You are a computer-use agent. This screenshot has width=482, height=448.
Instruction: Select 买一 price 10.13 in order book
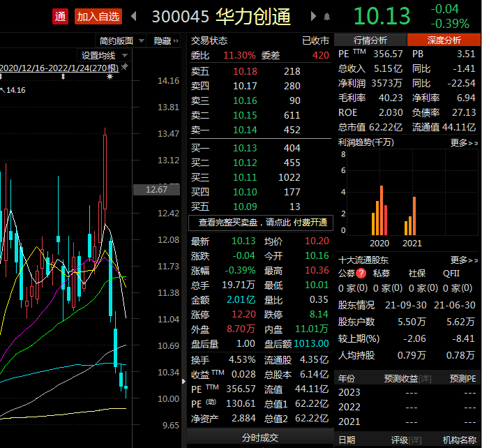(245, 148)
